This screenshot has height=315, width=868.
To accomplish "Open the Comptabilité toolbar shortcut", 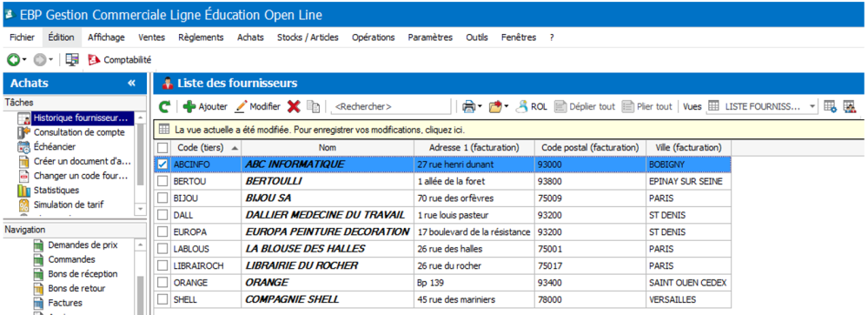I will point(120,59).
